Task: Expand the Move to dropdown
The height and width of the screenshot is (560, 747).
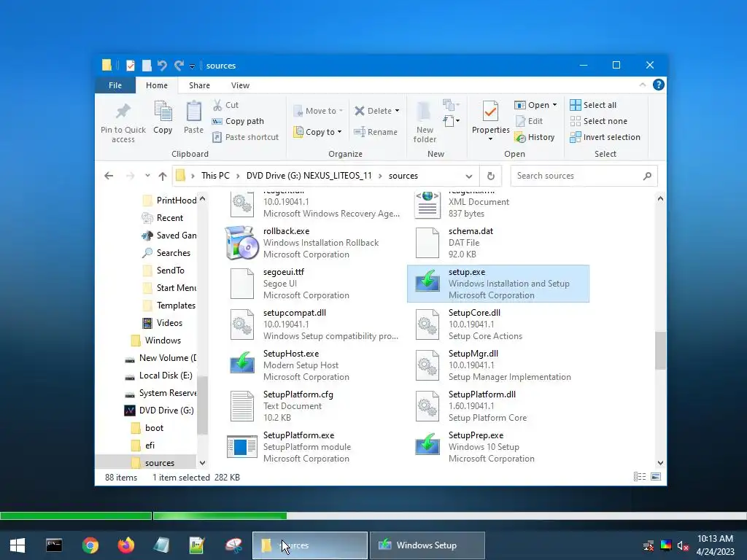Action: [x=341, y=111]
